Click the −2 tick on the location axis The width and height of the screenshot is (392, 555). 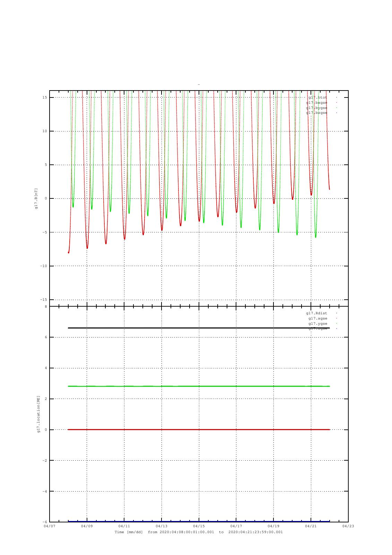(45, 461)
